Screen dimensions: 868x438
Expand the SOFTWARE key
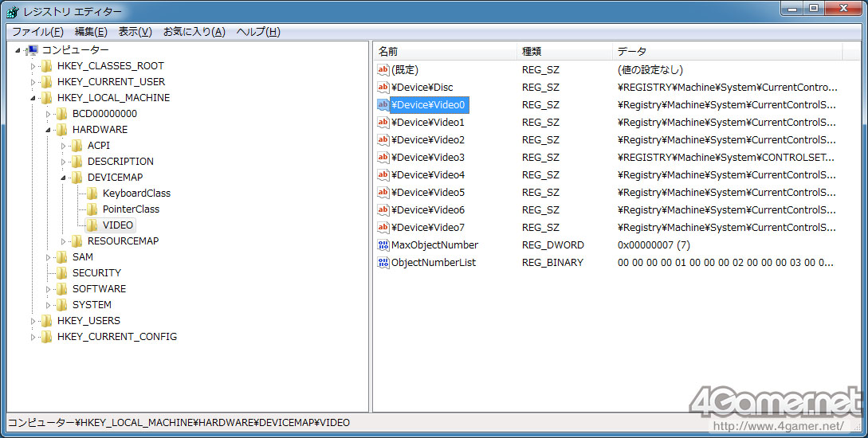click(48, 289)
